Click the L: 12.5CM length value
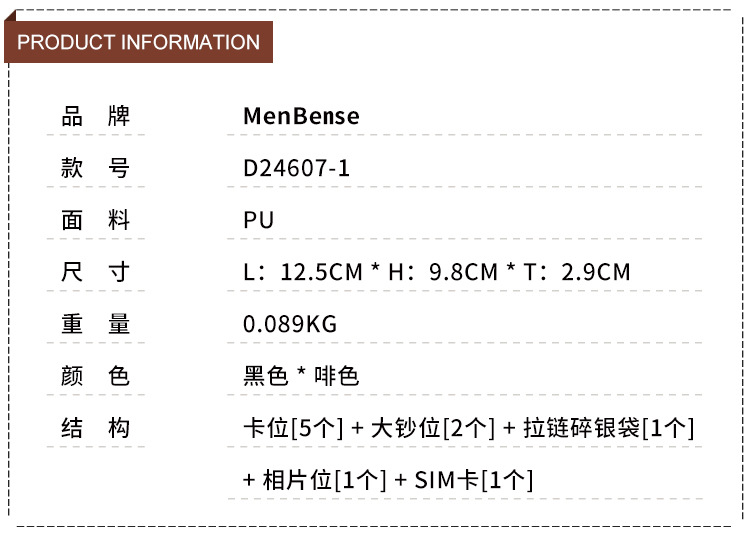Image resolution: width=750 pixels, height=551 pixels. (x=294, y=272)
